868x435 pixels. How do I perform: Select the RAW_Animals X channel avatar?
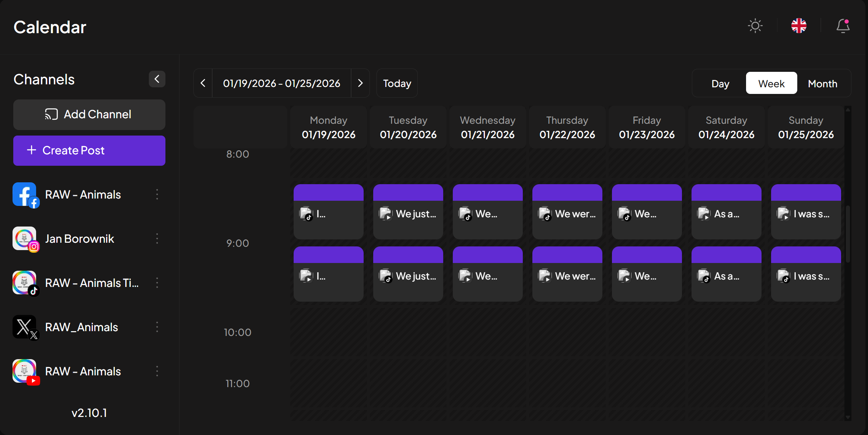26,328
